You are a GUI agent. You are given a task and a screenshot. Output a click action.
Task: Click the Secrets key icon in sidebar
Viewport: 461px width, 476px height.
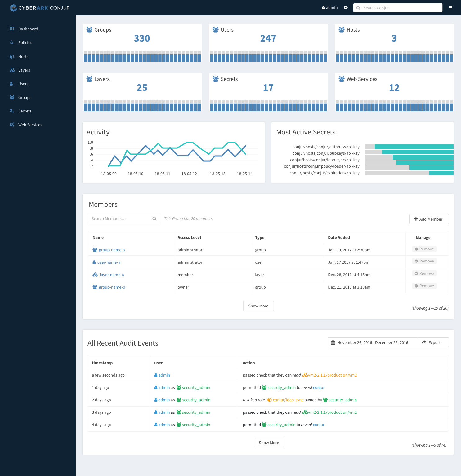click(x=12, y=111)
